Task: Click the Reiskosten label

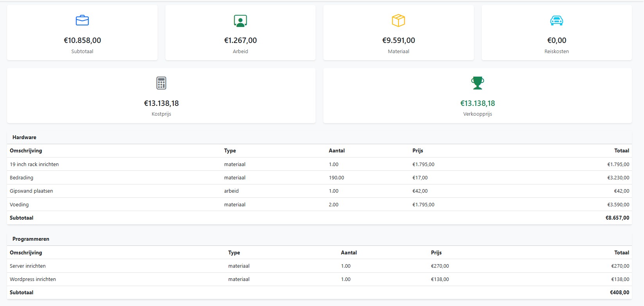Action: [556, 51]
